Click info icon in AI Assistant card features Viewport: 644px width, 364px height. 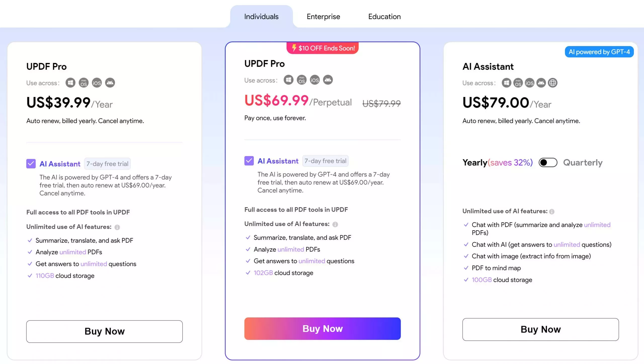[552, 212]
